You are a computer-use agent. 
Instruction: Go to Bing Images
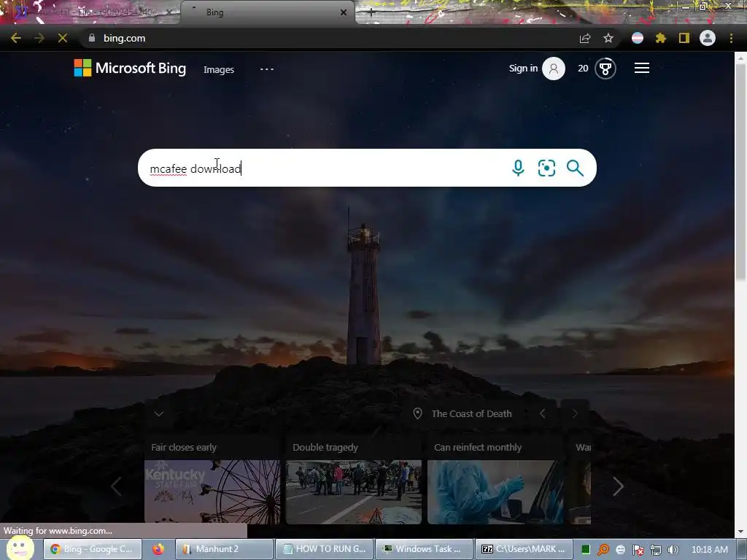coord(219,69)
